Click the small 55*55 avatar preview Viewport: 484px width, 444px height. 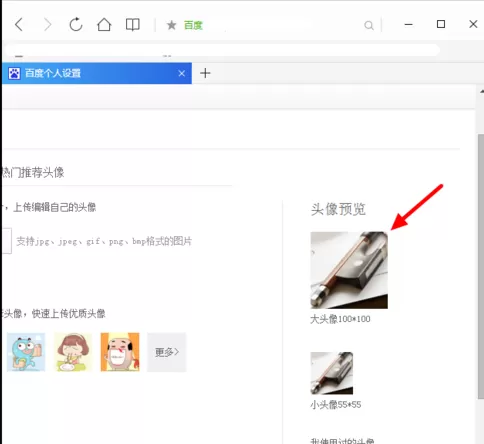tap(332, 373)
